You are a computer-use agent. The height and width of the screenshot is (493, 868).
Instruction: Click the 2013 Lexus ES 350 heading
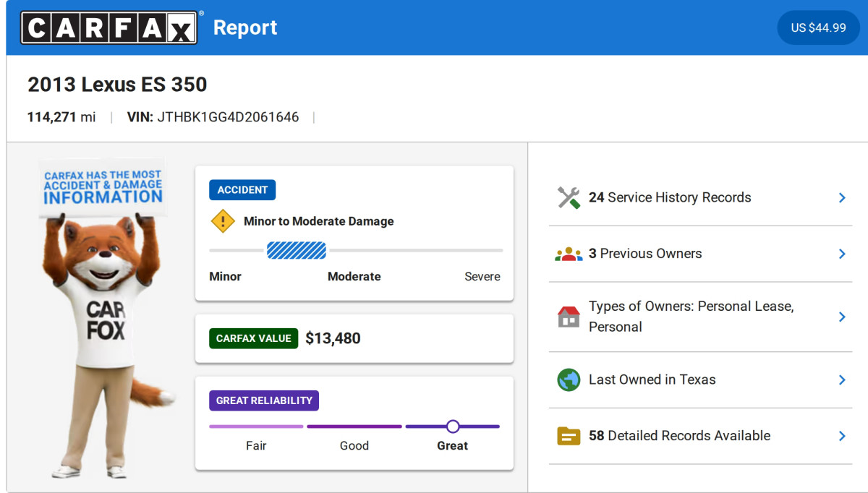pos(117,85)
